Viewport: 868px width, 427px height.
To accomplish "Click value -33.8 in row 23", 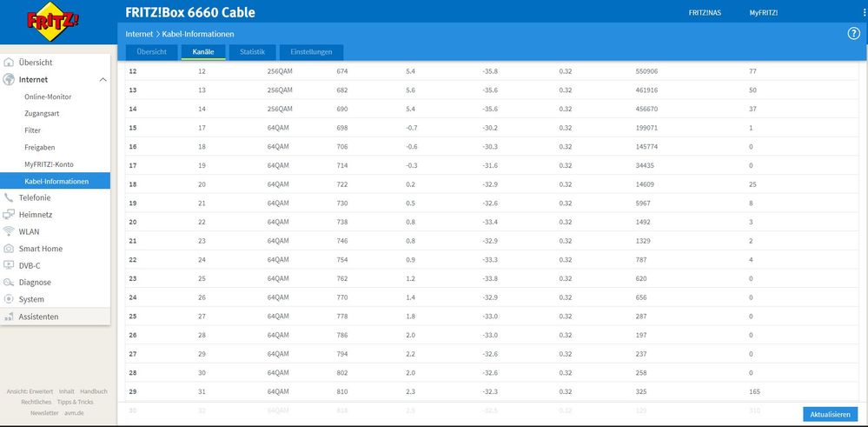I will 490,278.
